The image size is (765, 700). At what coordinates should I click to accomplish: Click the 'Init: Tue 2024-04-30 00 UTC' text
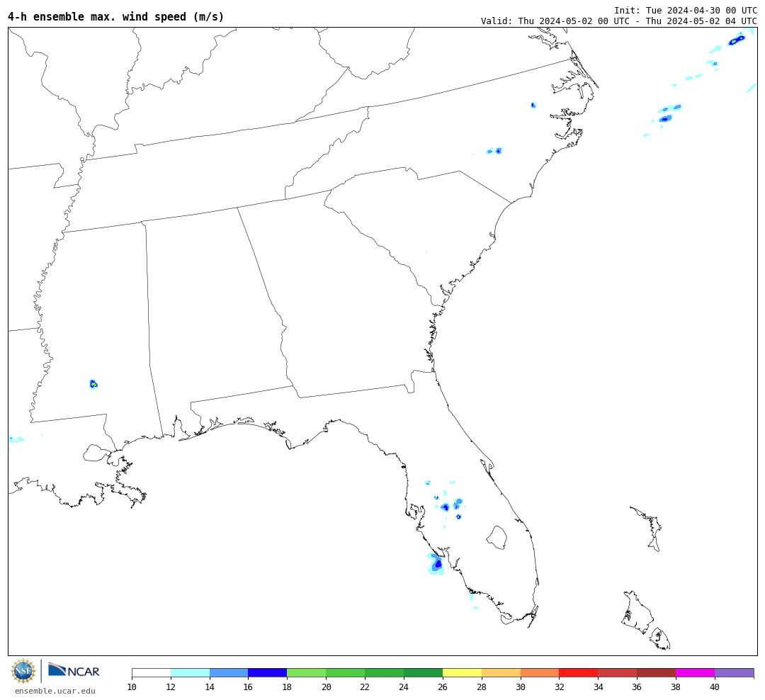686,10
